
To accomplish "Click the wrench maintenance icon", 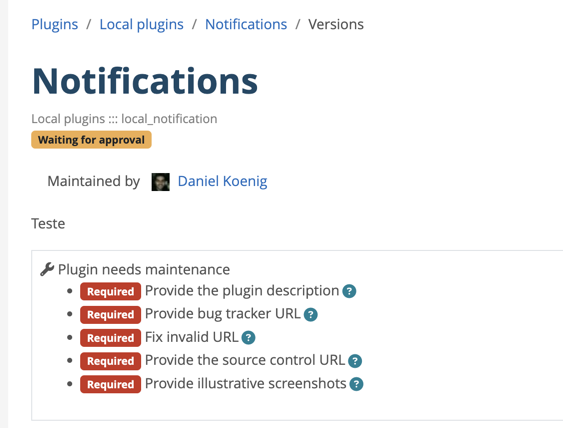I will pyautogui.click(x=47, y=269).
